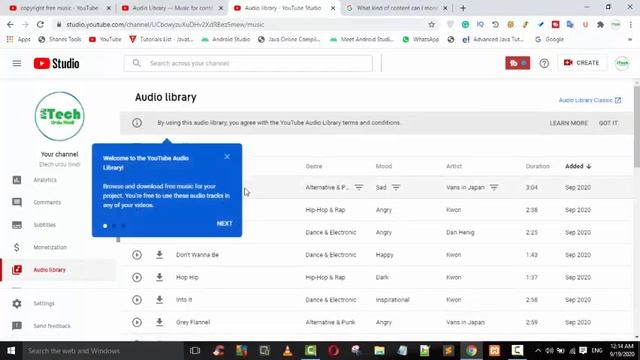Click the taskbar Search the web and Windows box
The width and height of the screenshot is (640, 360).
pyautogui.click(x=102, y=351)
